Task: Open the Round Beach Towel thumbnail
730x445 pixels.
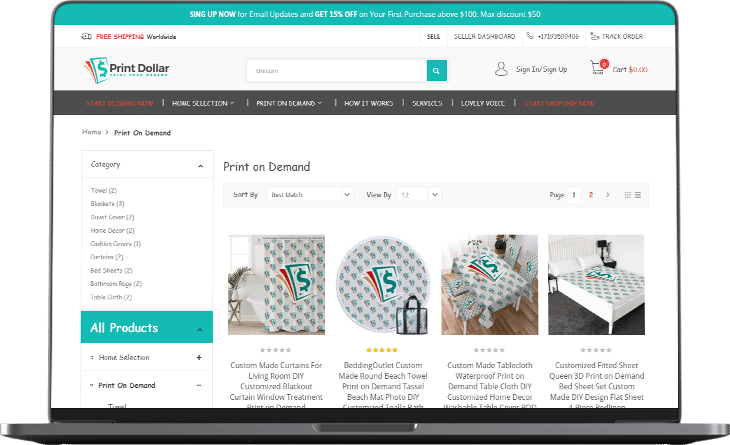Action: pos(383,284)
